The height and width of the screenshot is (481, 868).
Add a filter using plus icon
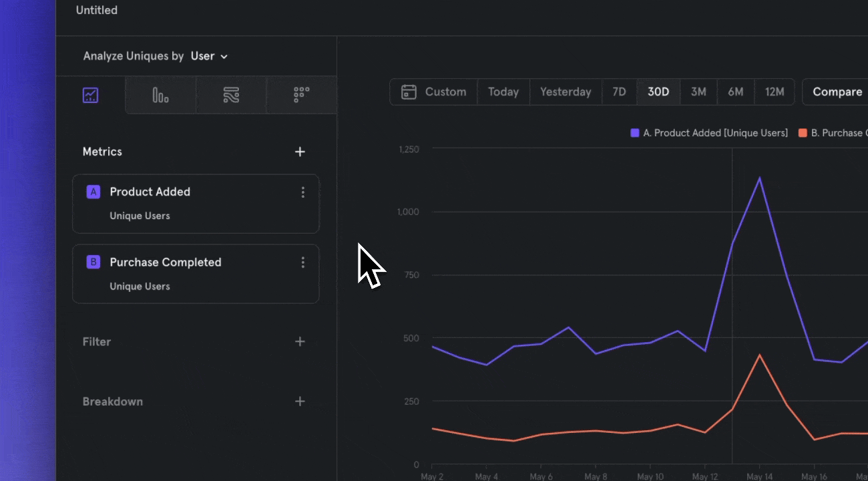300,341
